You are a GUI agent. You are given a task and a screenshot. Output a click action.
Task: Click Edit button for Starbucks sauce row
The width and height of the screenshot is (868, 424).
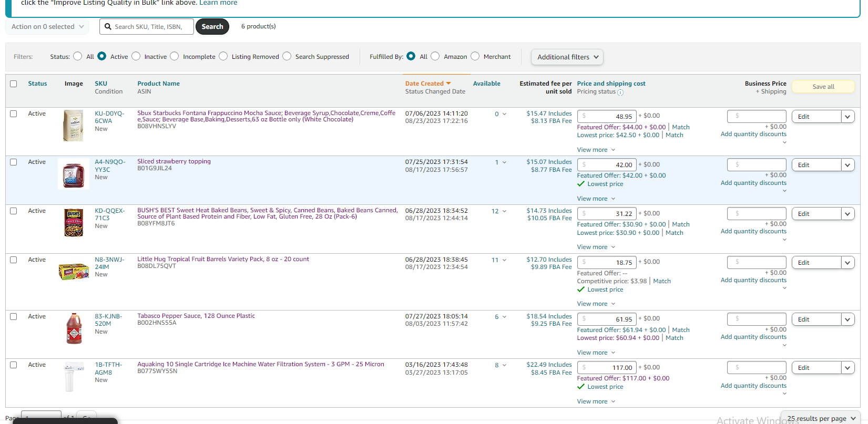816,117
